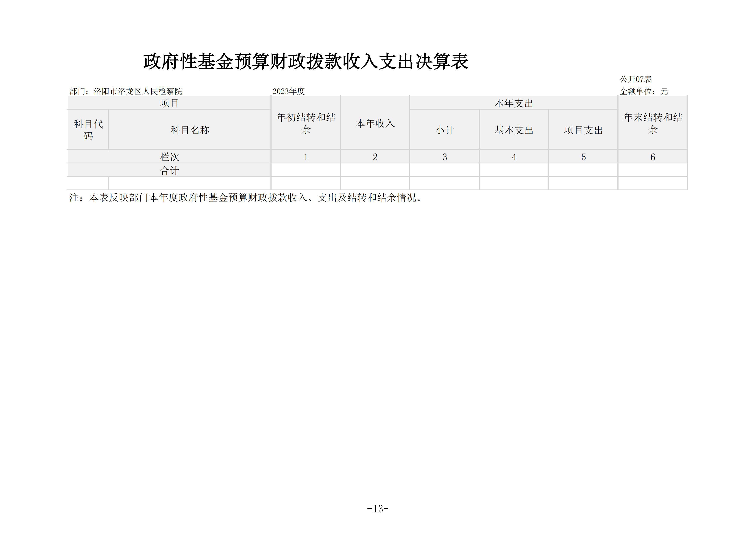Click the 项目 header cell
This screenshot has width=756, height=534.
tap(169, 103)
